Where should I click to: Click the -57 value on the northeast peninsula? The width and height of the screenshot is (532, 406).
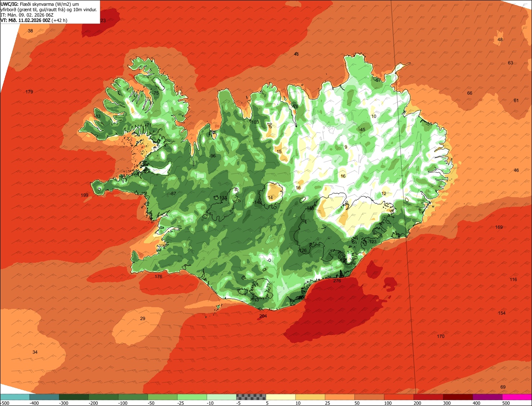pos(378,80)
